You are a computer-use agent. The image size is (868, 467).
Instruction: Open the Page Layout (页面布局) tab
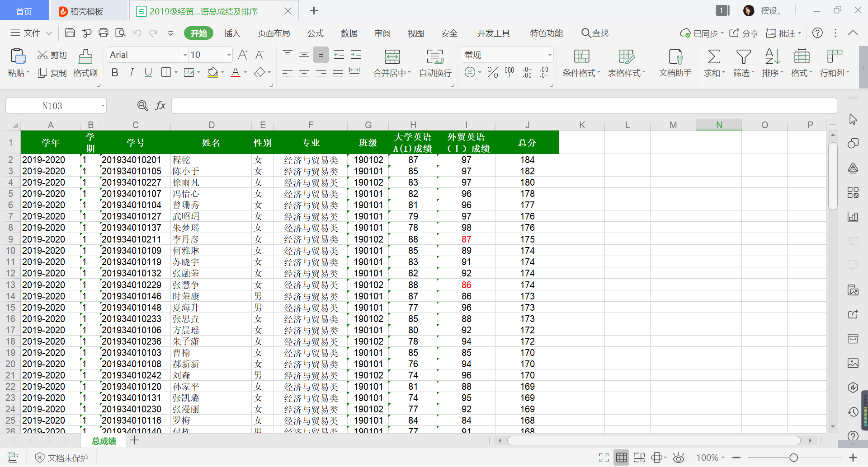[x=274, y=33]
